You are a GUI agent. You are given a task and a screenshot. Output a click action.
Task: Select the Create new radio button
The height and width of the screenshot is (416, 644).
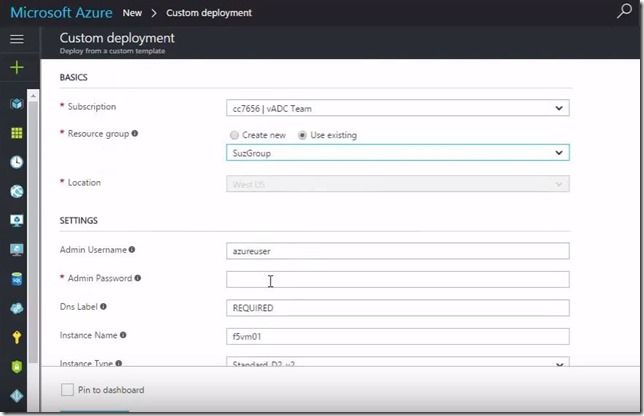click(234, 135)
